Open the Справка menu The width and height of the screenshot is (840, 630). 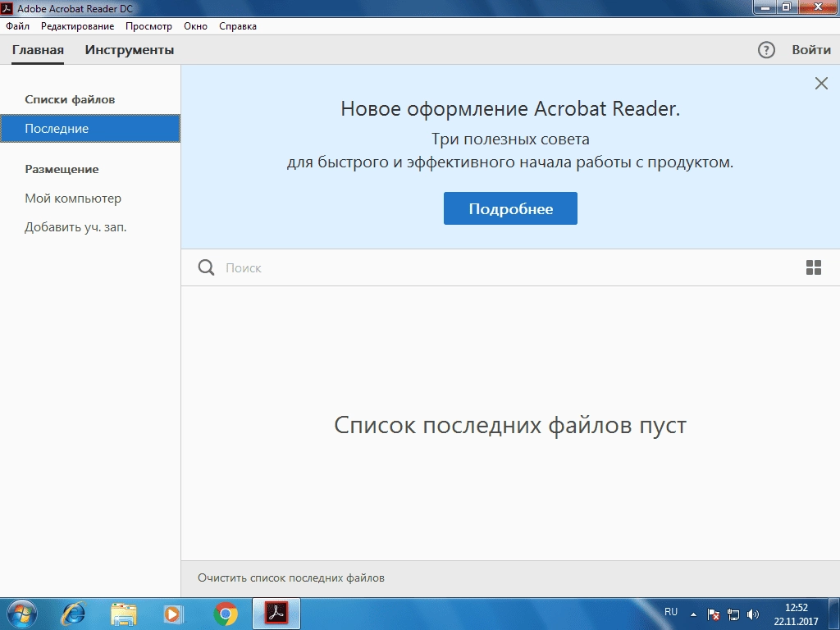click(x=238, y=25)
